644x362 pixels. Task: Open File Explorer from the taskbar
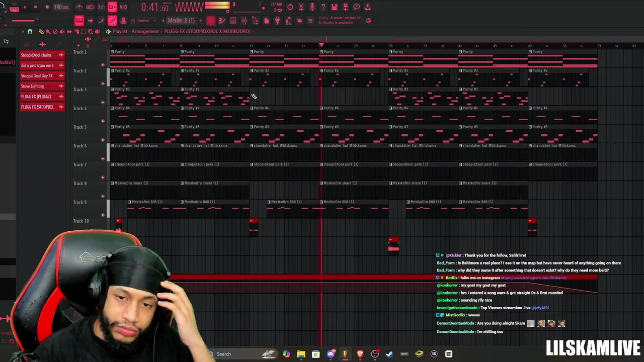[x=301, y=354]
